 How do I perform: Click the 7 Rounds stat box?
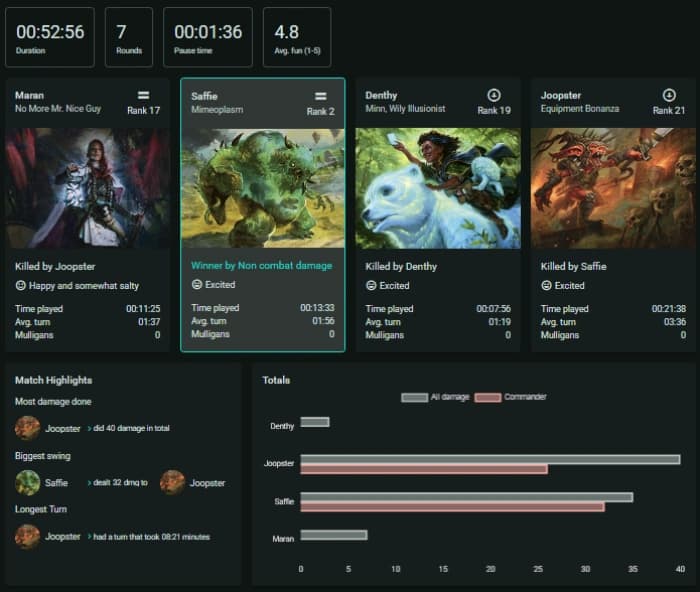click(x=129, y=37)
